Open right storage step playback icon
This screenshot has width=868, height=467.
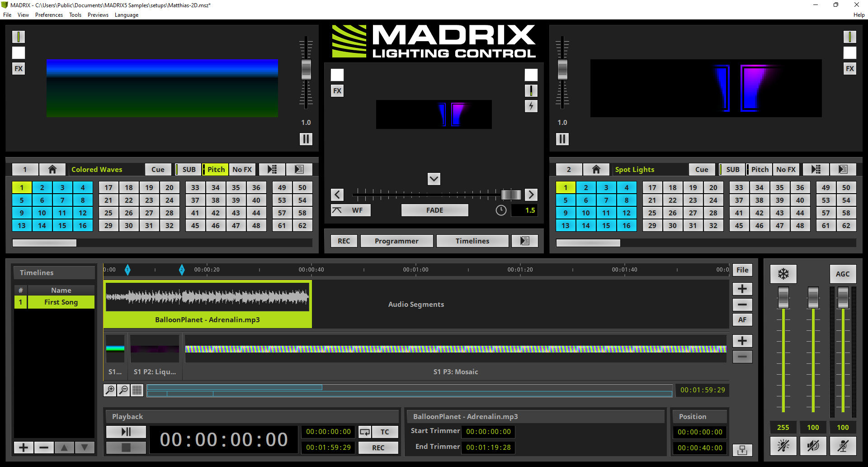[816, 170]
